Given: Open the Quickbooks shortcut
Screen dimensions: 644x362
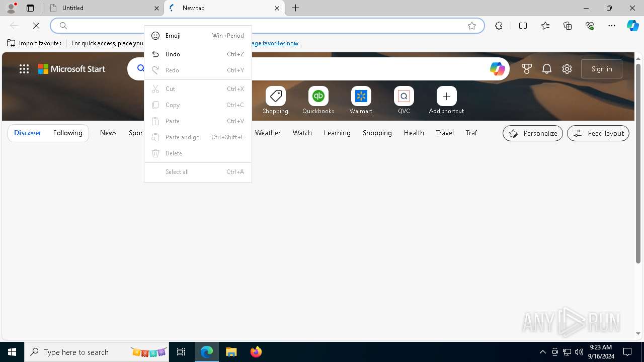Looking at the screenshot, I should point(318,100).
